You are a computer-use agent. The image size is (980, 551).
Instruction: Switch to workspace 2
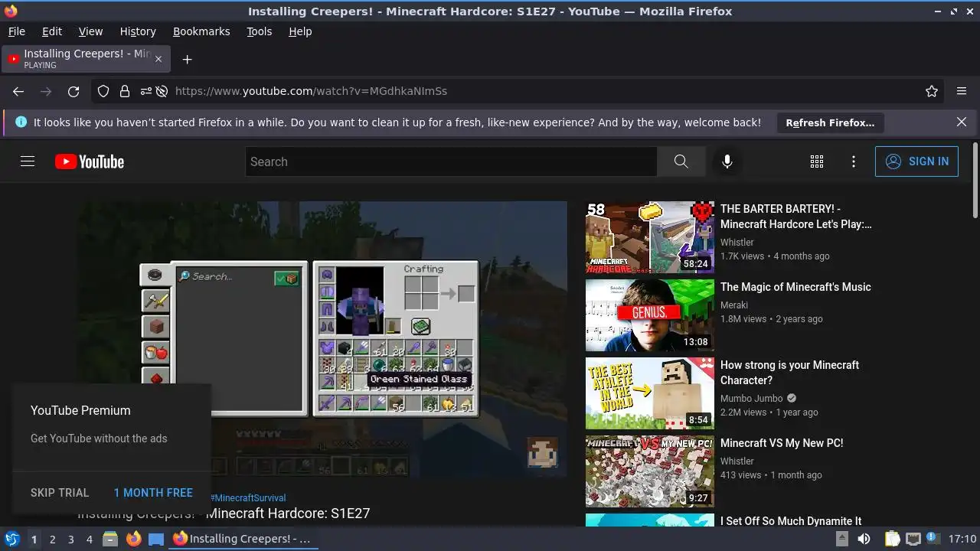53,539
